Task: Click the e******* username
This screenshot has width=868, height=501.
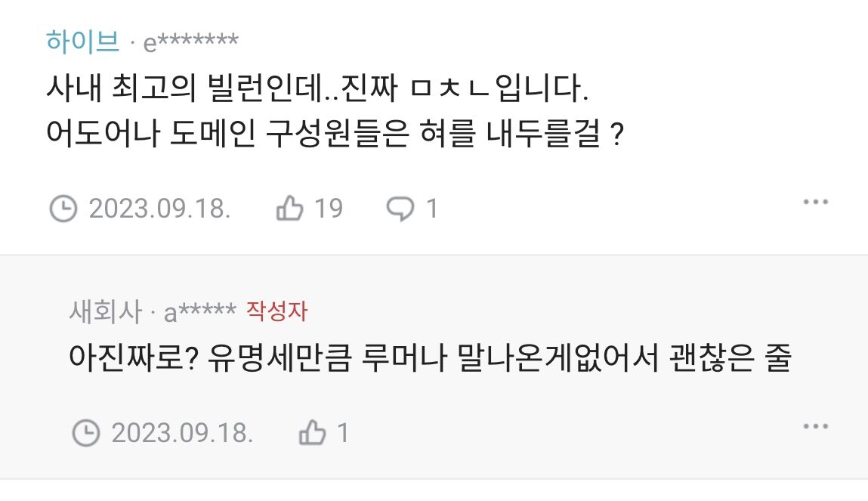Action: point(191,42)
